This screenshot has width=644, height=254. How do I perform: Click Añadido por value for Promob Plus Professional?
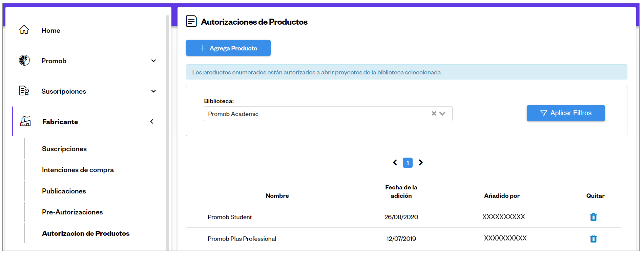tap(505, 238)
